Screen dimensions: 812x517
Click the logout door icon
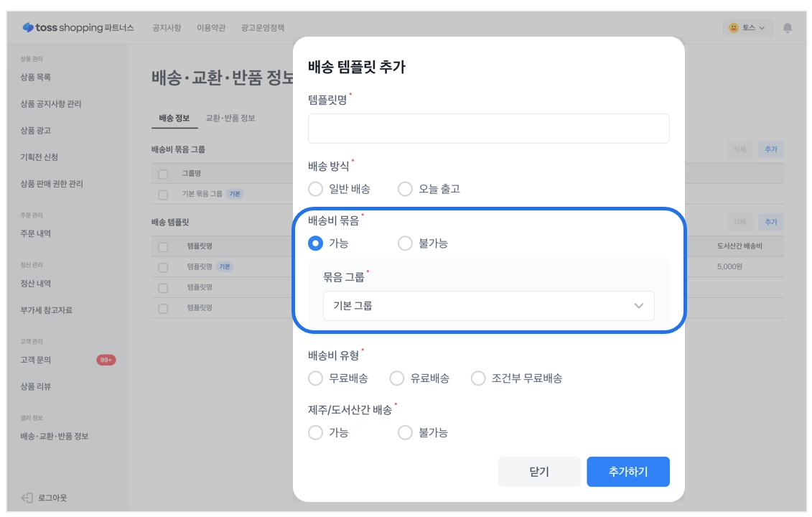[x=27, y=498]
